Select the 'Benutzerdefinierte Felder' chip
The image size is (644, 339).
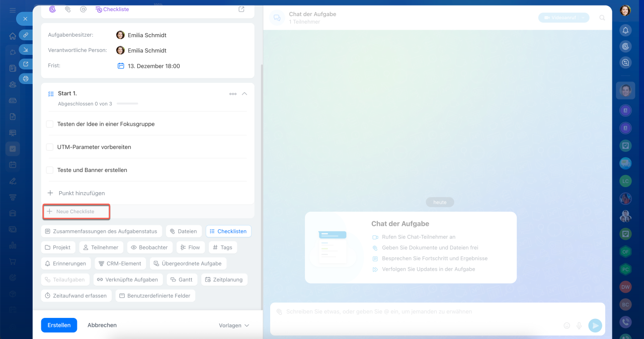pos(155,296)
